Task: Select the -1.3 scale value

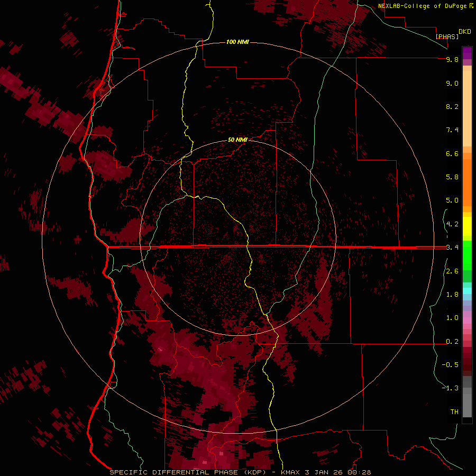Action: pyautogui.click(x=450, y=388)
